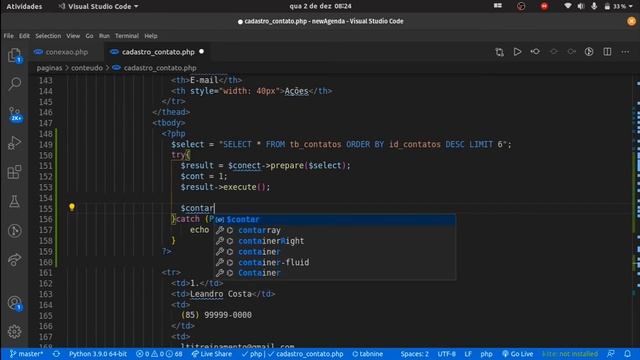Viewport: 640px width, 360px height.
Task: Select the Python 3.9.0 64-bit interpreter item
Action: (98, 354)
